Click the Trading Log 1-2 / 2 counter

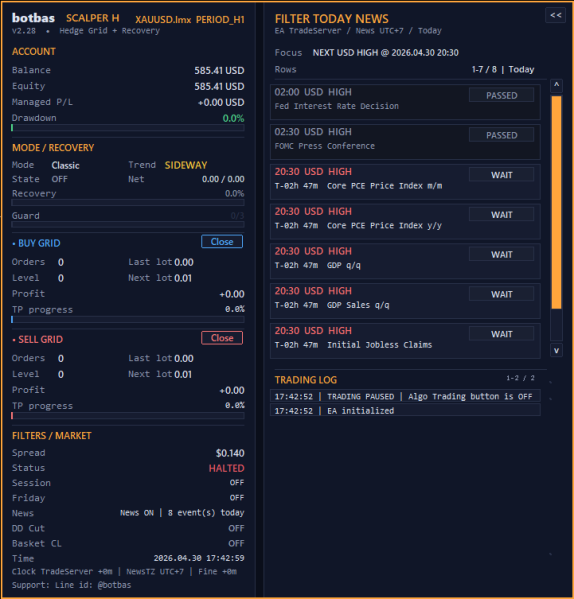pos(520,378)
